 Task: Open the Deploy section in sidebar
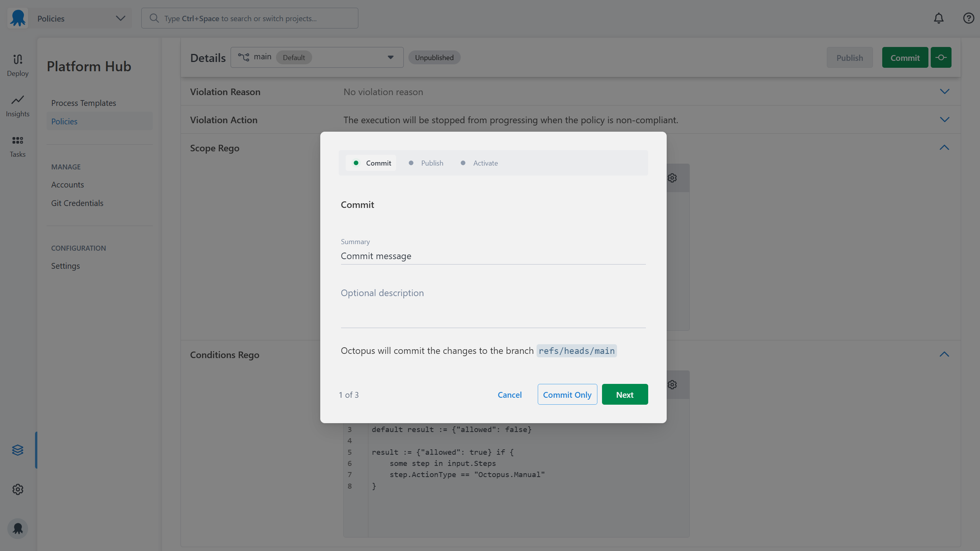(17, 65)
